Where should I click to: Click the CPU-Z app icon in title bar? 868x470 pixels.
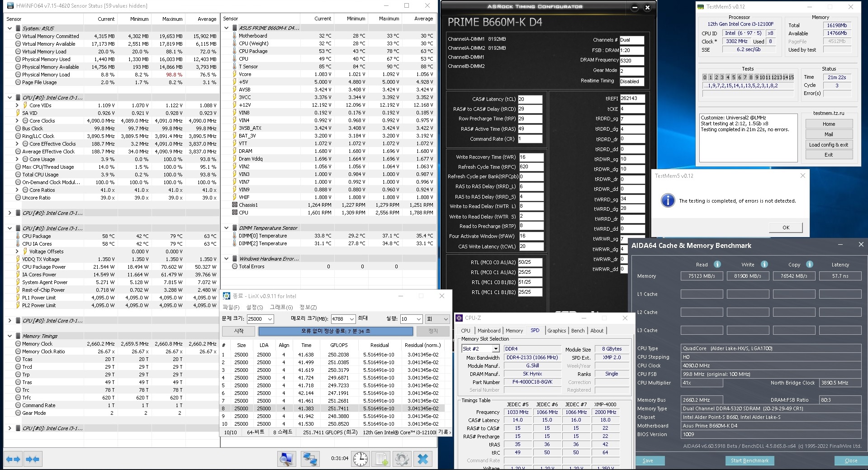pos(459,318)
